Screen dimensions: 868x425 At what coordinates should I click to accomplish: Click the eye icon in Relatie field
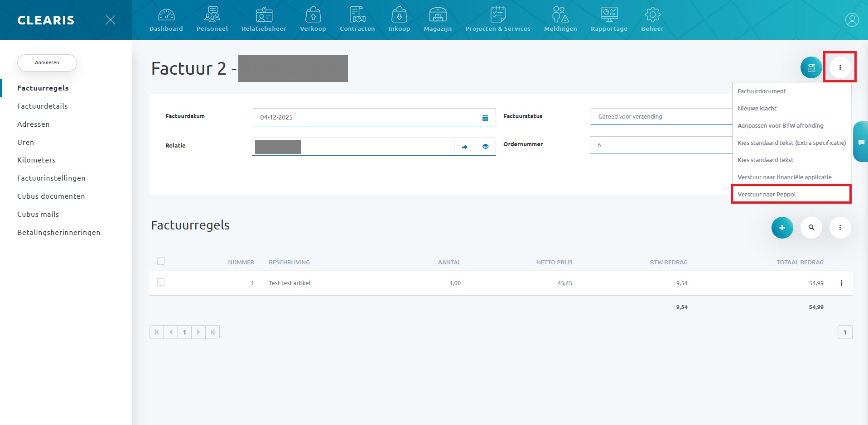point(485,147)
